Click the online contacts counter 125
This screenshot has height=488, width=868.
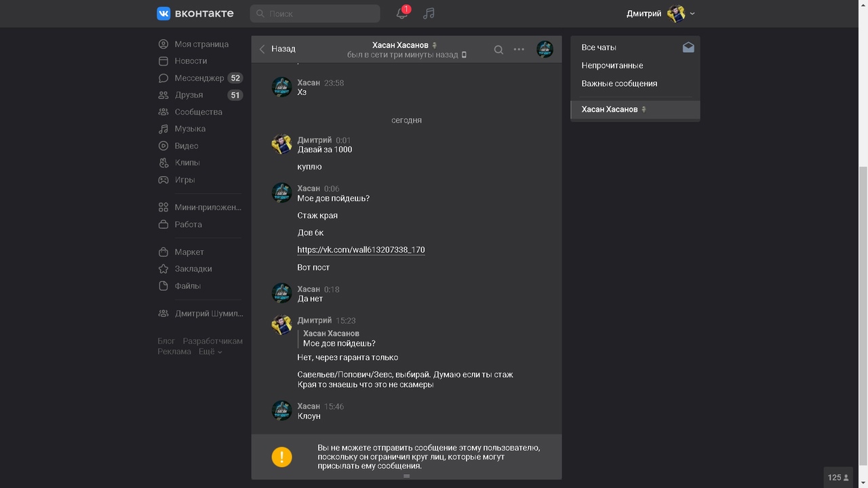tap(838, 477)
